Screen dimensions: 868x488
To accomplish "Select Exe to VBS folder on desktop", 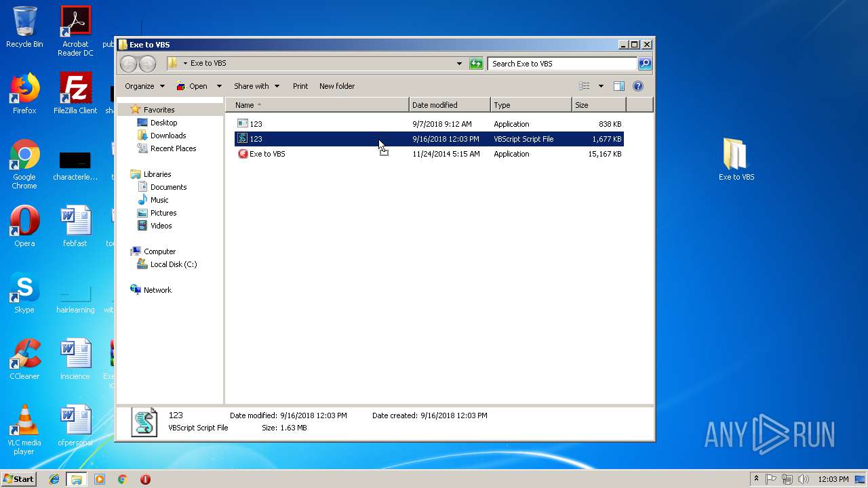I will click(736, 159).
